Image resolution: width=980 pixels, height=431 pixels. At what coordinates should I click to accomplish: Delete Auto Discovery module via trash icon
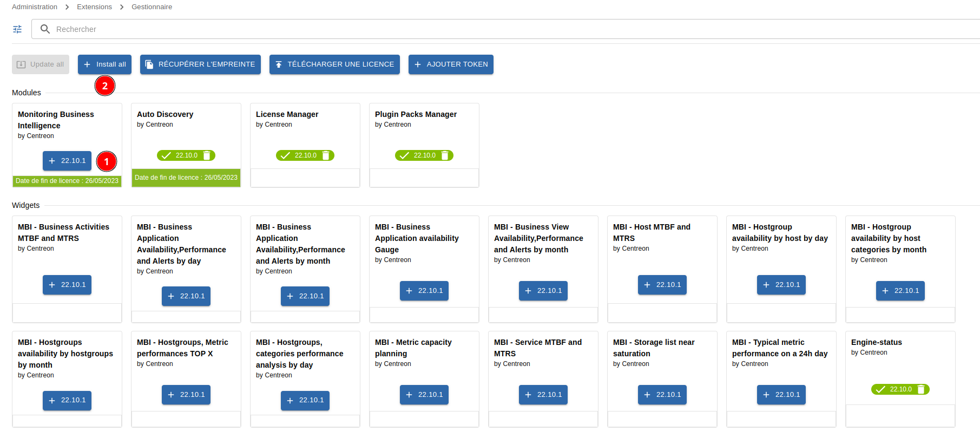tap(207, 155)
